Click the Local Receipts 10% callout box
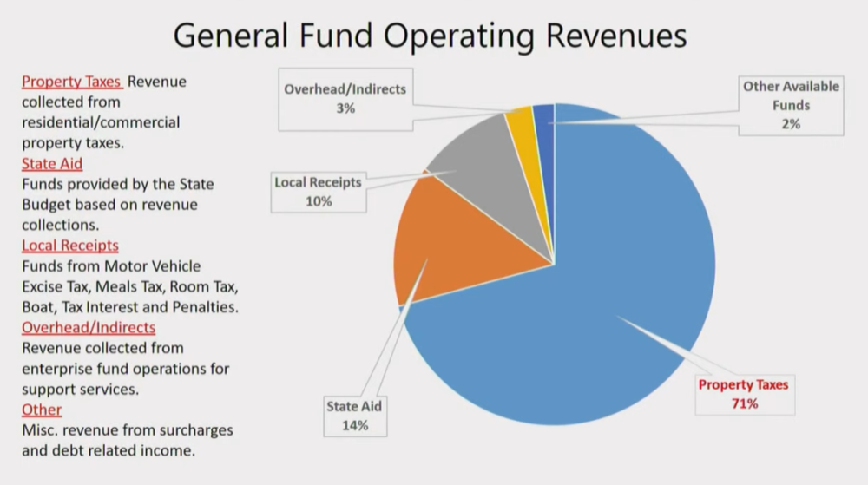This screenshot has height=485, width=868. (x=318, y=192)
